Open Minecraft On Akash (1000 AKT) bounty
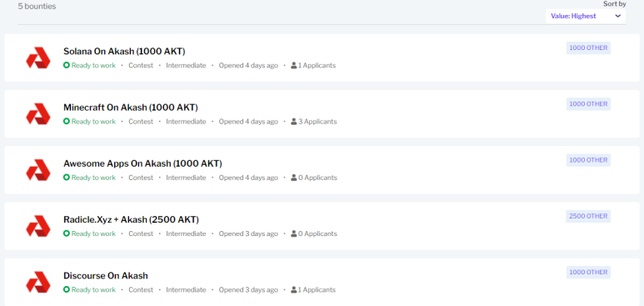The height and width of the screenshot is (306, 644). tap(131, 108)
